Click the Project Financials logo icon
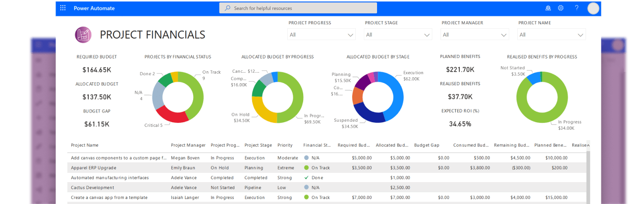 83,35
